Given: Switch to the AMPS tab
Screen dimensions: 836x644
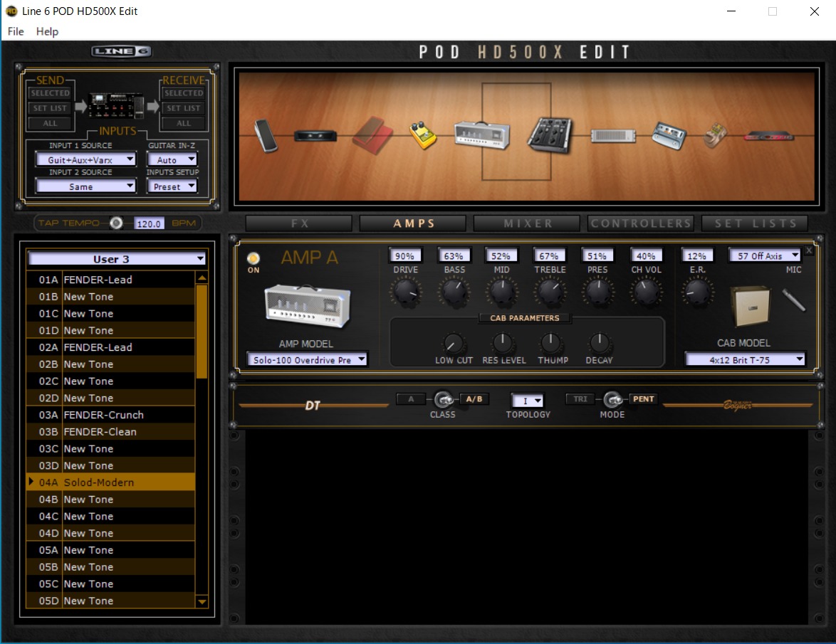Looking at the screenshot, I should [x=413, y=223].
